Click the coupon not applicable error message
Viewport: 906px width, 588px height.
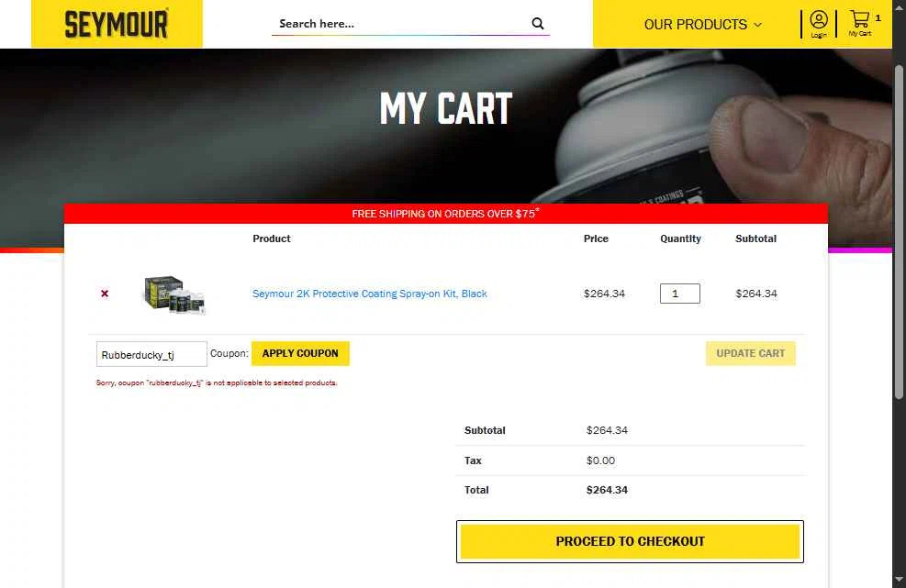[217, 383]
